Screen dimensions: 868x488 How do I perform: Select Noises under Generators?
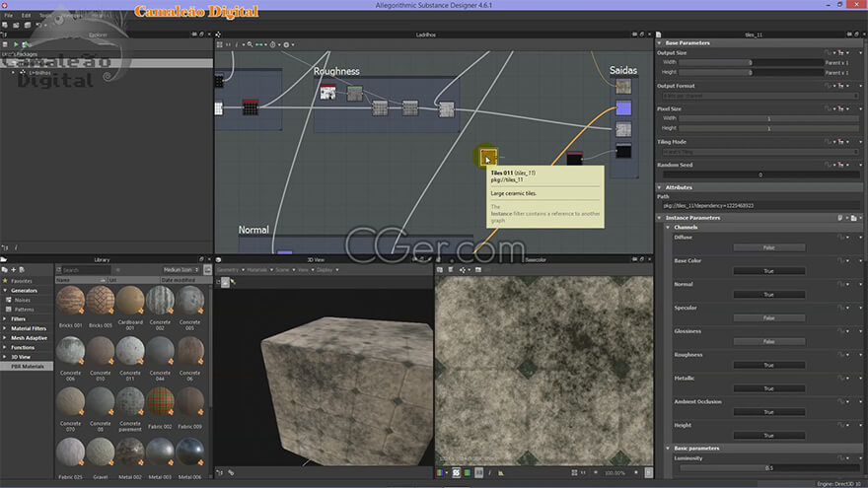pyautogui.click(x=22, y=300)
